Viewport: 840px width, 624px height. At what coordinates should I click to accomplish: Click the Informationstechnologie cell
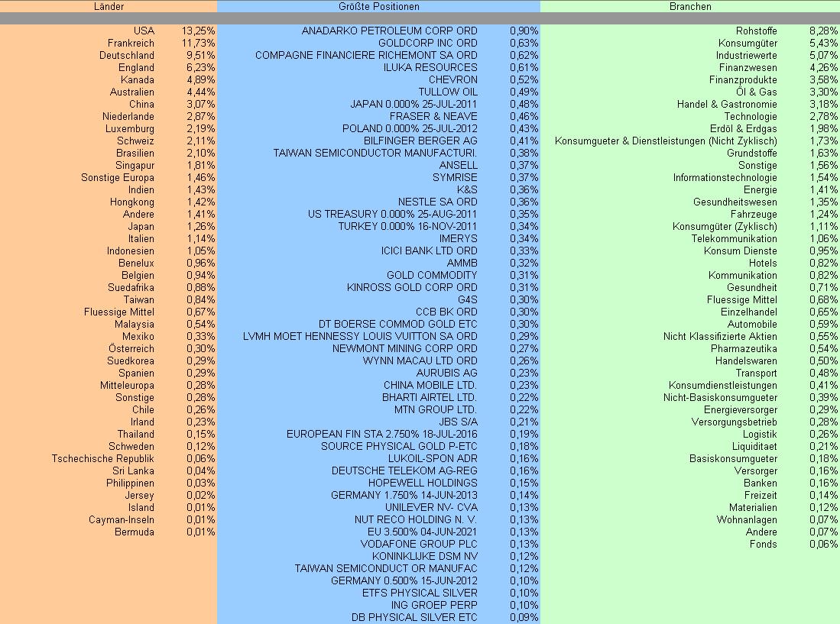click(725, 178)
